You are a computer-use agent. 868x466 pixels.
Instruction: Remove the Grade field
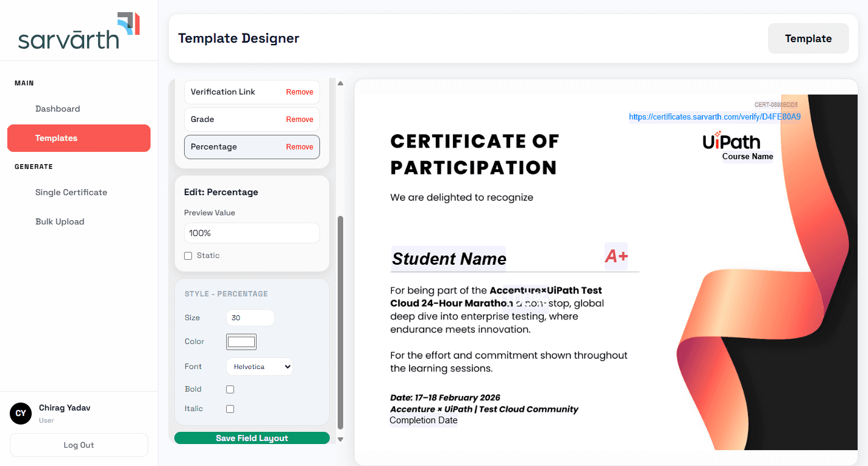pyautogui.click(x=299, y=120)
